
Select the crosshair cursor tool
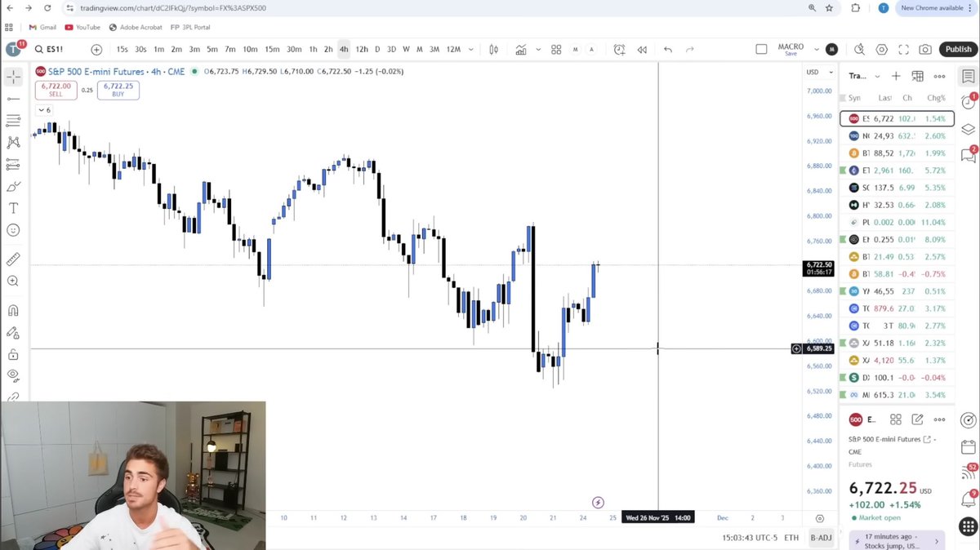pos(13,77)
